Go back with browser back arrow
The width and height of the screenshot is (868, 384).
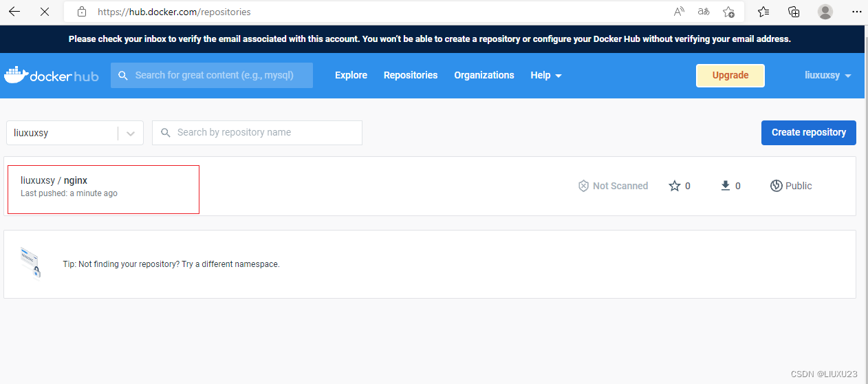[14, 12]
